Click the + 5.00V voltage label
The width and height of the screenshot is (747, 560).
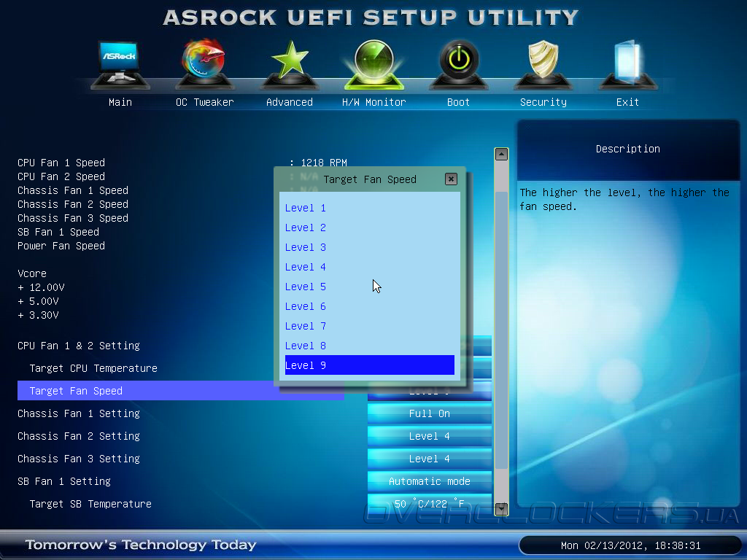[x=38, y=301]
